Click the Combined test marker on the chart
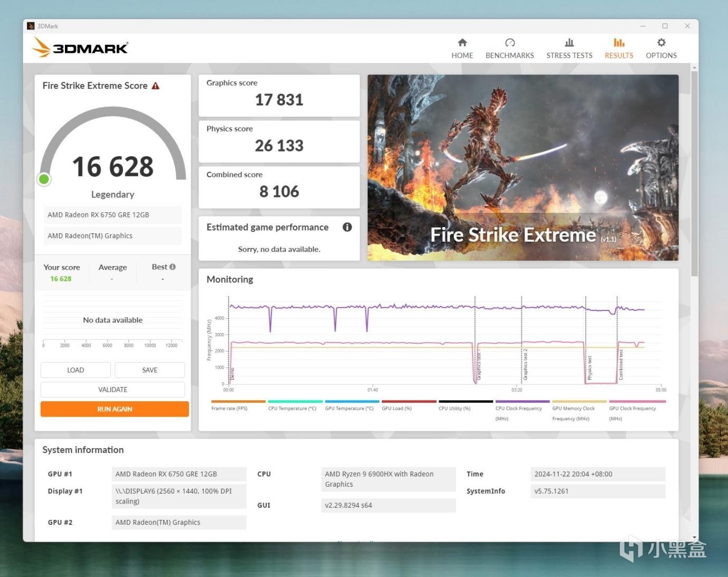The width and height of the screenshot is (728, 577). coord(621,365)
